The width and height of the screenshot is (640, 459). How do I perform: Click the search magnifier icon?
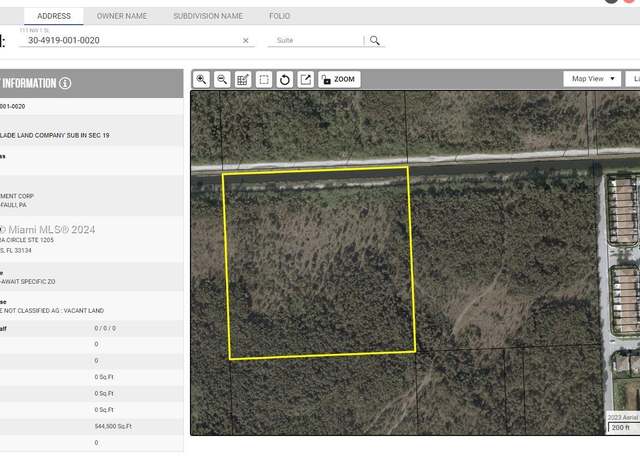[375, 40]
